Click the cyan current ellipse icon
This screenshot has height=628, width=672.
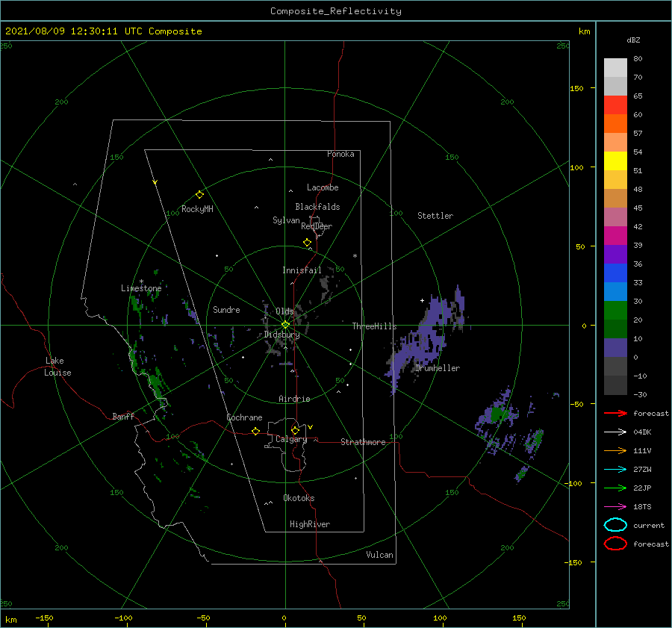click(x=615, y=525)
